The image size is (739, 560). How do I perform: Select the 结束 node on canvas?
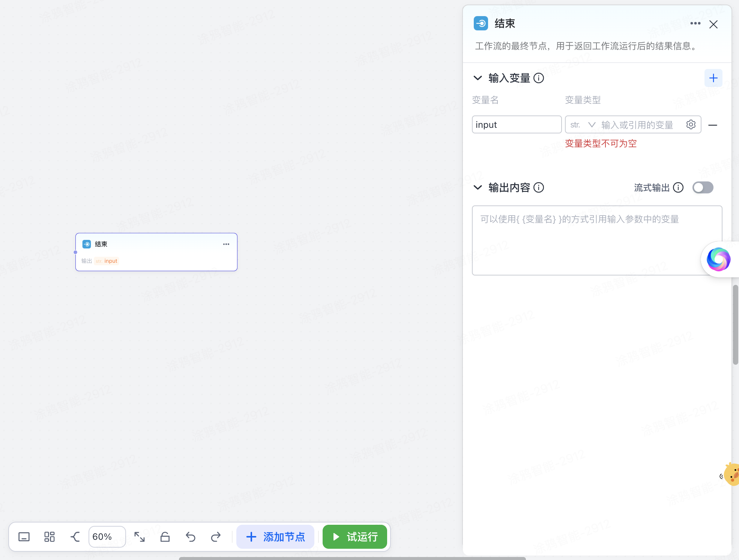pos(156,252)
